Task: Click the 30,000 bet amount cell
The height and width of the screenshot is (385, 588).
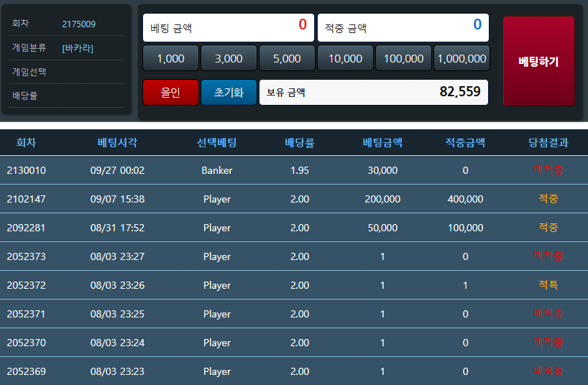Action: coord(382,170)
